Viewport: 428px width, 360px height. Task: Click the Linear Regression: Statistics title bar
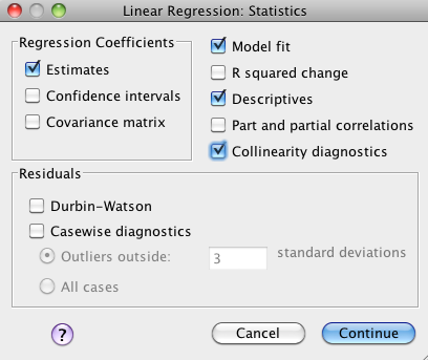point(215,11)
